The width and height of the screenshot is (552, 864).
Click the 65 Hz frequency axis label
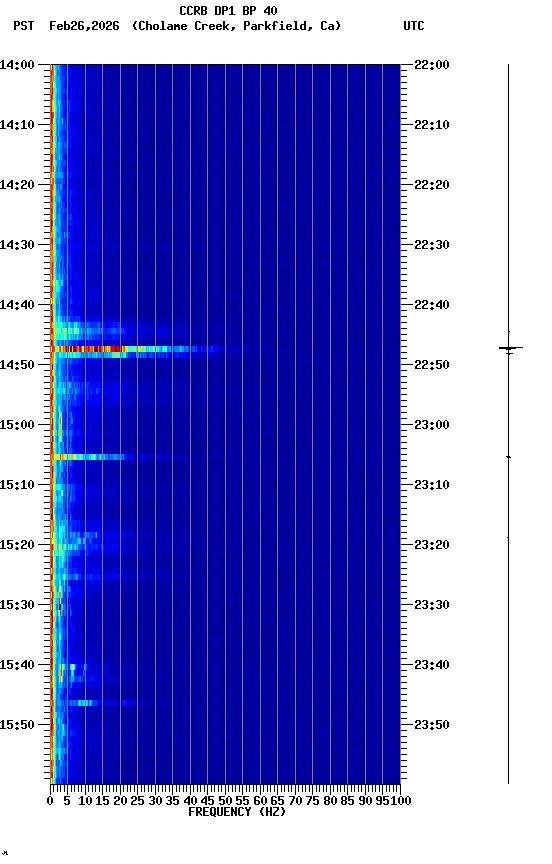click(x=277, y=801)
